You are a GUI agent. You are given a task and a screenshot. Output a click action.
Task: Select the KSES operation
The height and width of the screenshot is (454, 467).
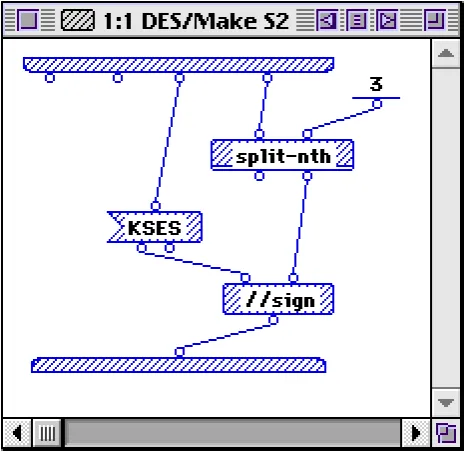coord(155,227)
